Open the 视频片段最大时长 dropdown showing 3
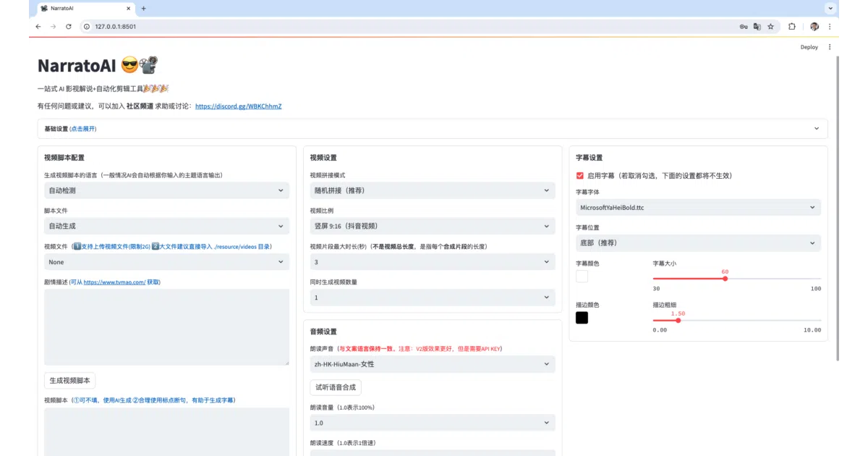868x456 pixels. (433, 262)
